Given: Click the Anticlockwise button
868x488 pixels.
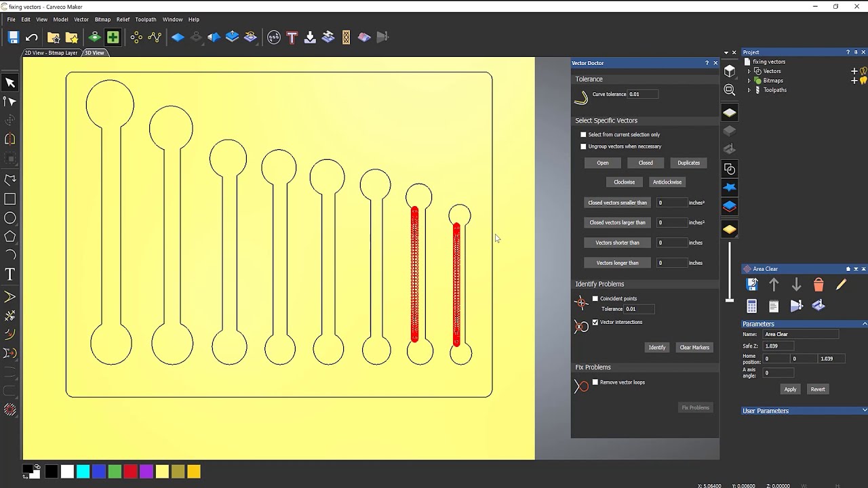Looking at the screenshot, I should 667,182.
